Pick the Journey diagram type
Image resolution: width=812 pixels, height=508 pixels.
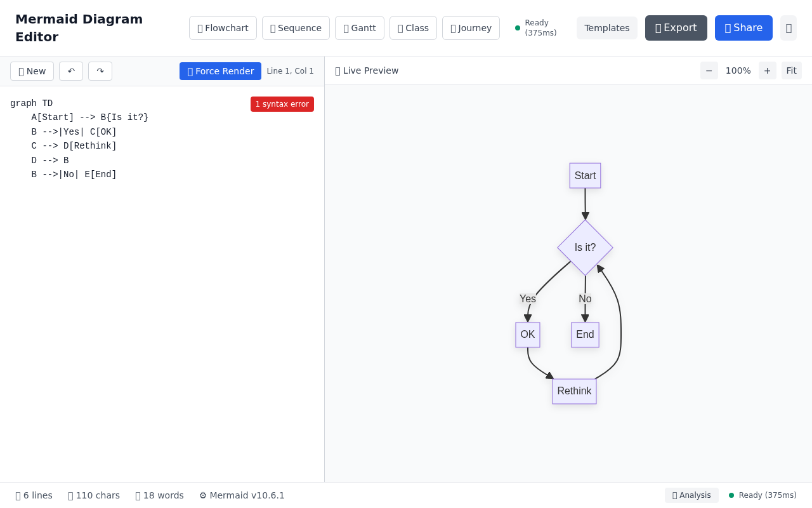pyautogui.click(x=471, y=28)
